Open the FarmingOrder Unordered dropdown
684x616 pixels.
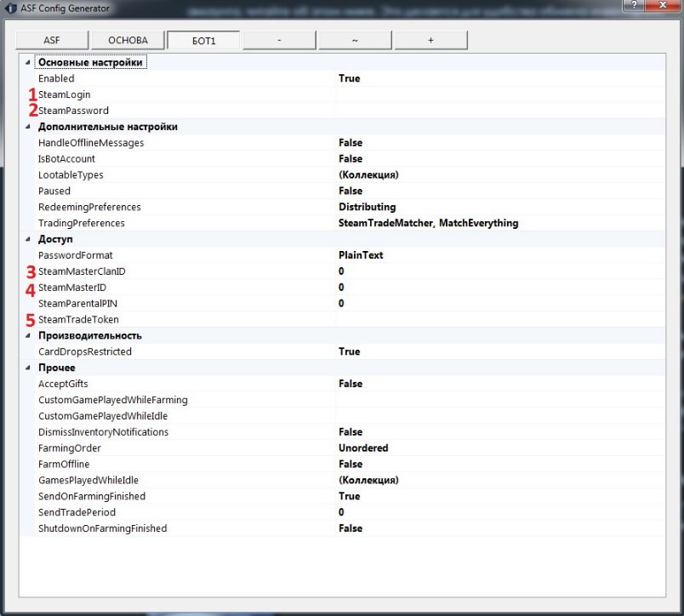500,448
